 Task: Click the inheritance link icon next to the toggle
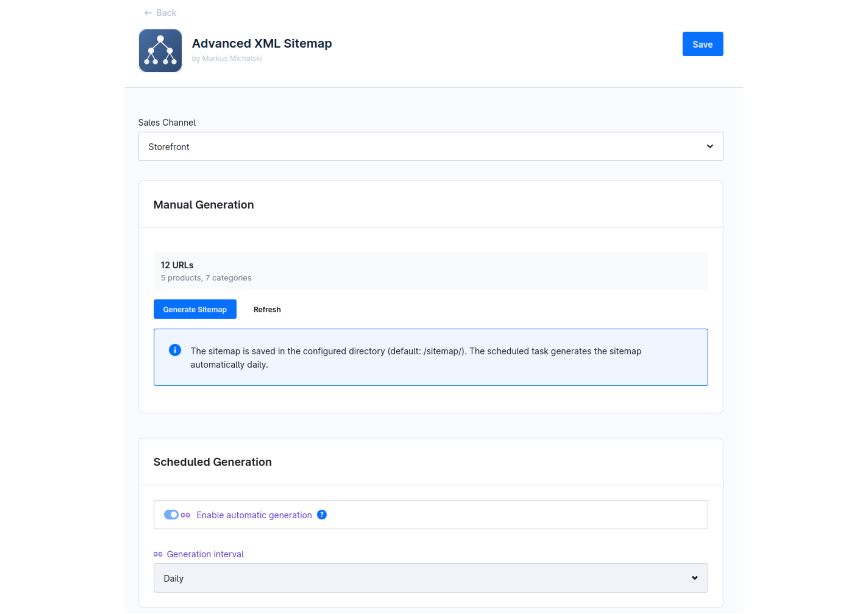[185, 515]
